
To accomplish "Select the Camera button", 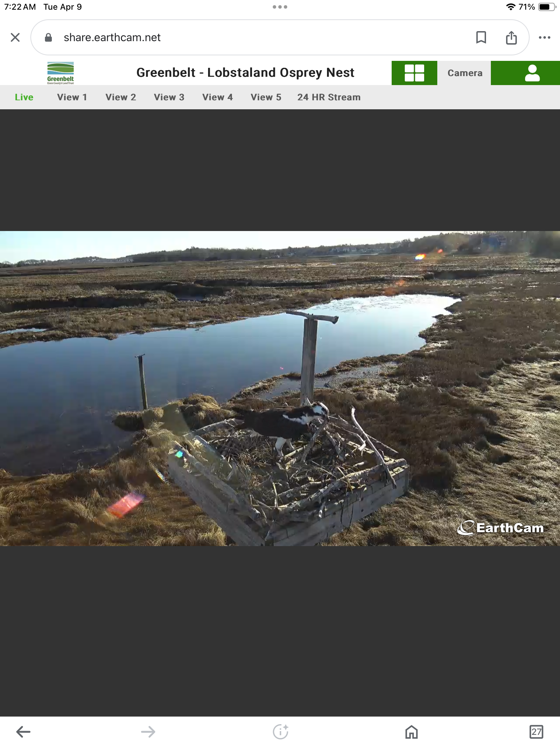I will [465, 73].
